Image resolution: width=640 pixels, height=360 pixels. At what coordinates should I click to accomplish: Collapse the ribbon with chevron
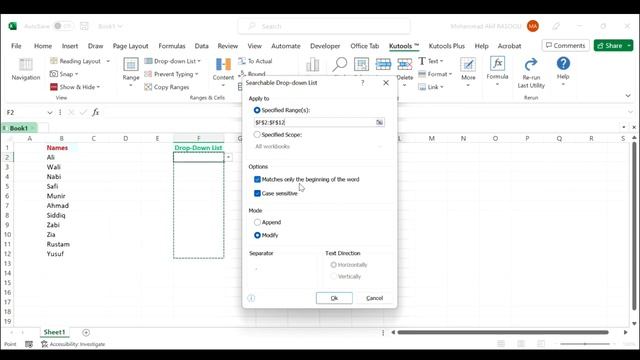[x=628, y=96]
